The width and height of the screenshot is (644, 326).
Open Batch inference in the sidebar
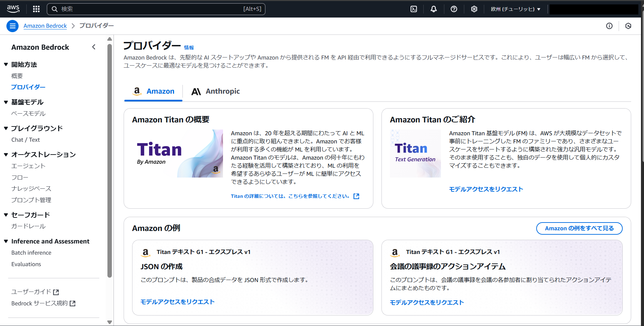[x=31, y=253]
